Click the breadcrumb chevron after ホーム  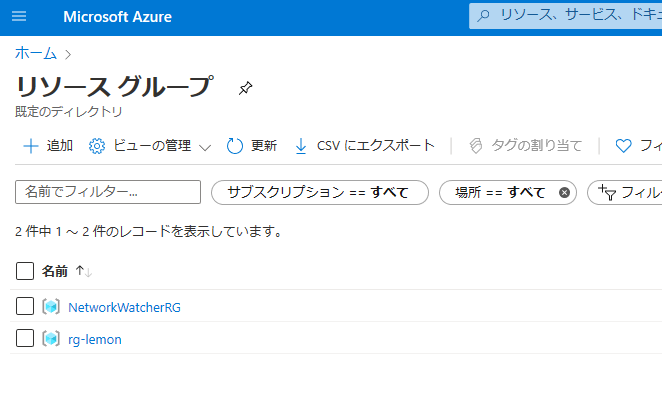[68, 54]
